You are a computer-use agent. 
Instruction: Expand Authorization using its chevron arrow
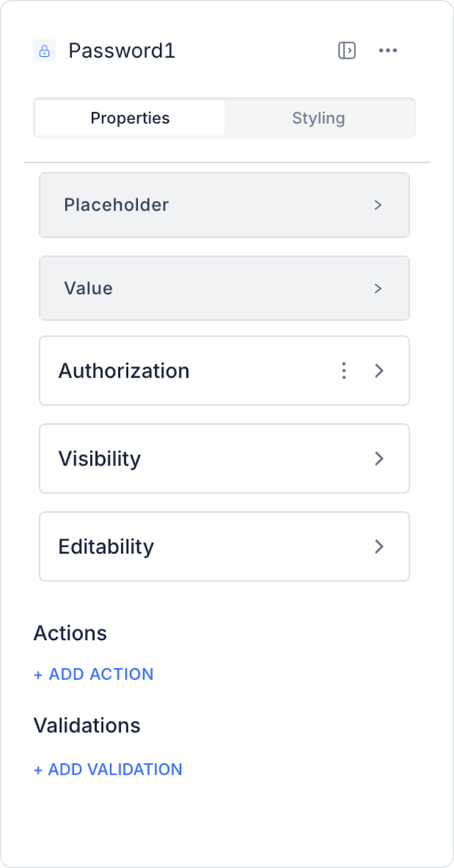click(x=379, y=371)
